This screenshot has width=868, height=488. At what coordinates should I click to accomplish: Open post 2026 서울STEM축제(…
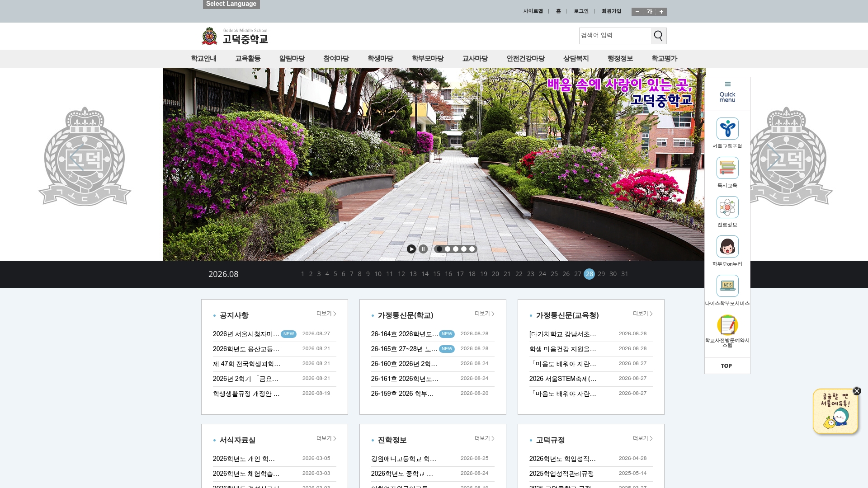[563, 379]
